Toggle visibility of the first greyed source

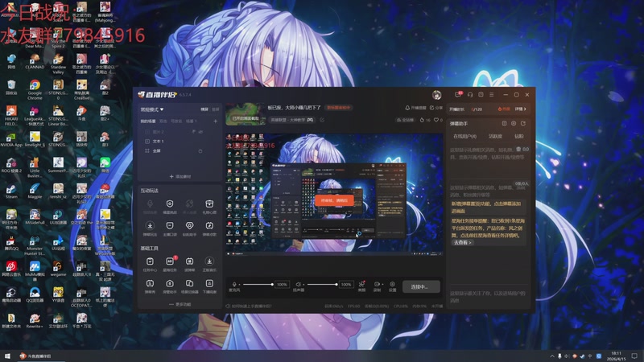[x=200, y=132]
